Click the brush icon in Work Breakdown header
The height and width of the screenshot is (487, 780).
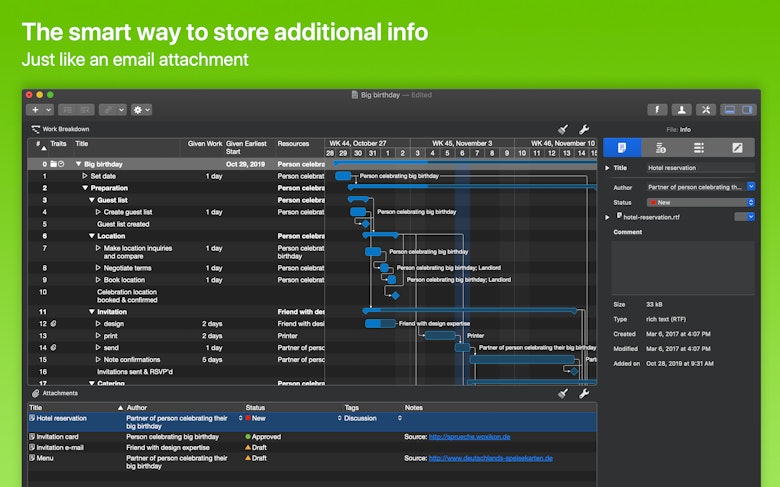(563, 129)
